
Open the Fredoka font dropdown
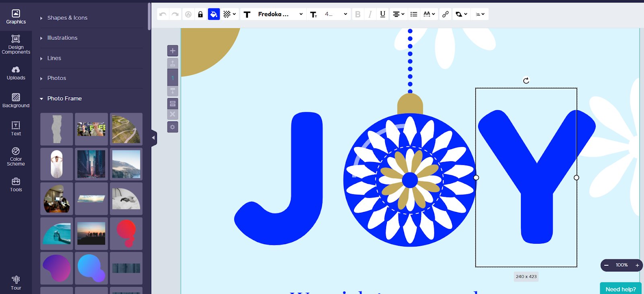pyautogui.click(x=280, y=14)
